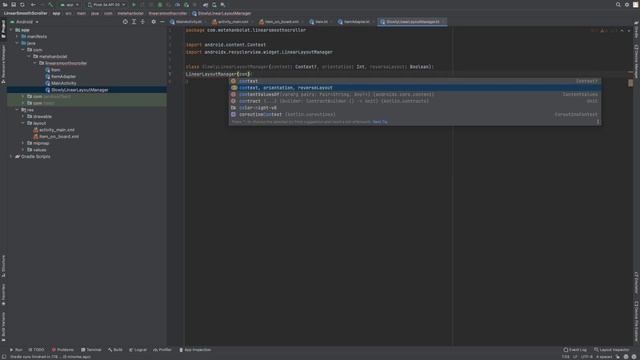Image resolution: width=640 pixels, height=360 pixels.
Task: Click the Sync/Reload toolbar icon
Action: [22, 4]
